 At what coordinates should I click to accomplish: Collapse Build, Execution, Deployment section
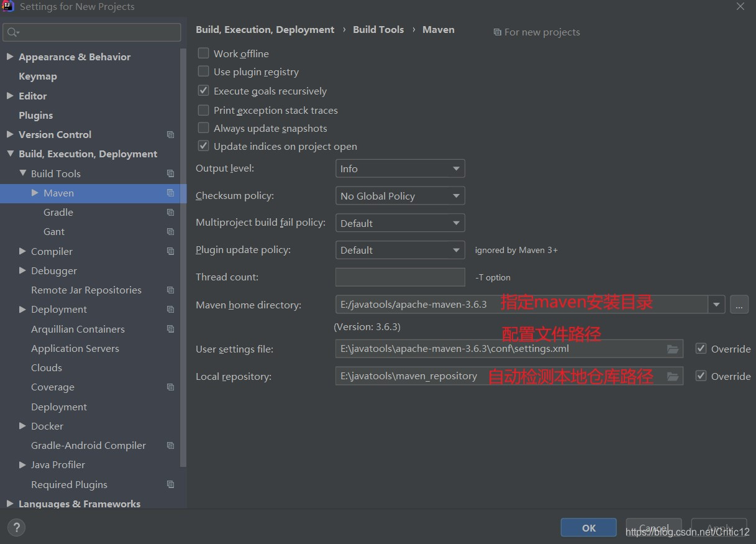click(x=10, y=154)
